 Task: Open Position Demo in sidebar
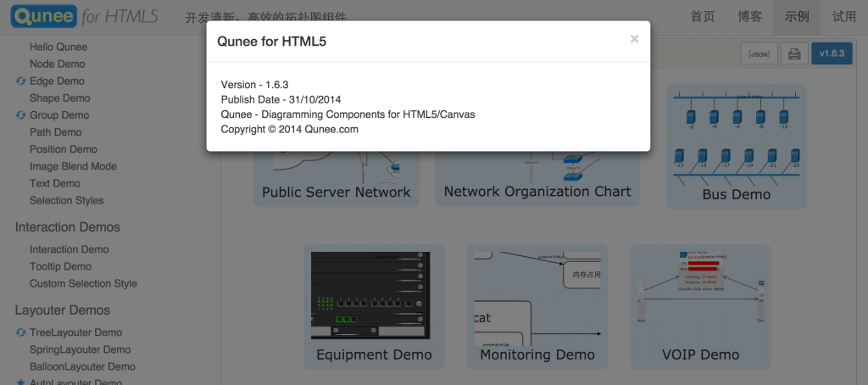coord(63,149)
